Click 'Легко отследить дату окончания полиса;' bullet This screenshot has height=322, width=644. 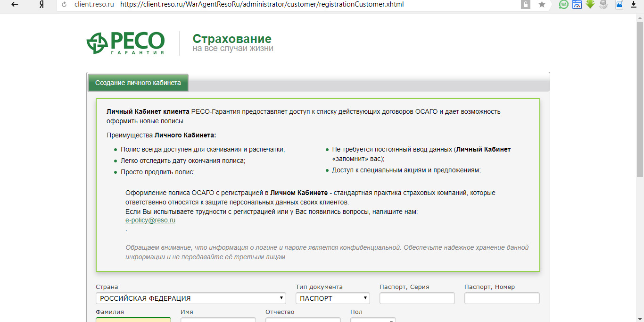(x=183, y=161)
